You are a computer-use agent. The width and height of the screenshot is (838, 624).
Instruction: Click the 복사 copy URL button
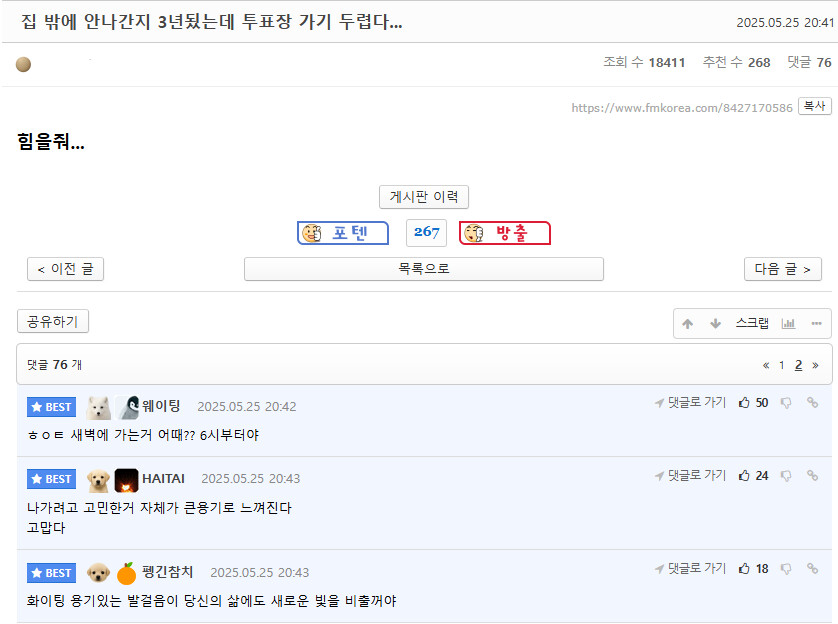coord(814,106)
